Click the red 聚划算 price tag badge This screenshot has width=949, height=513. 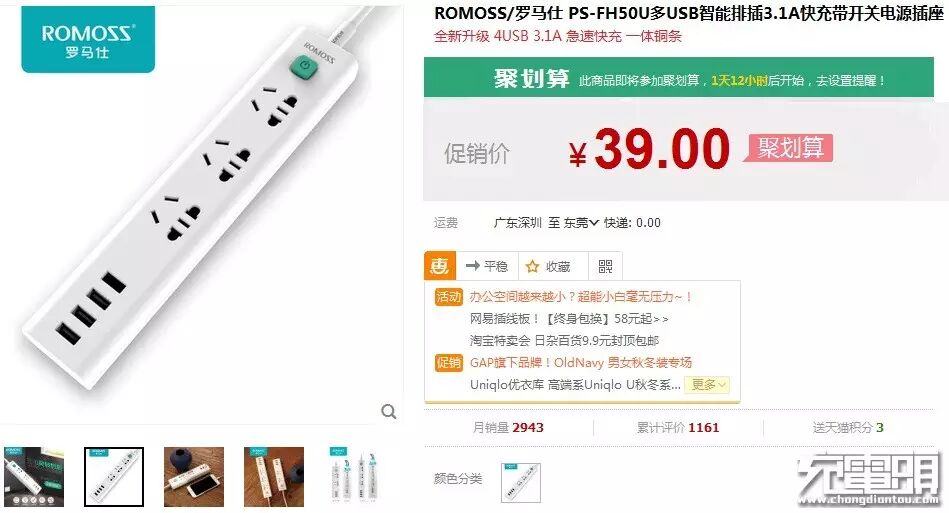(x=789, y=148)
